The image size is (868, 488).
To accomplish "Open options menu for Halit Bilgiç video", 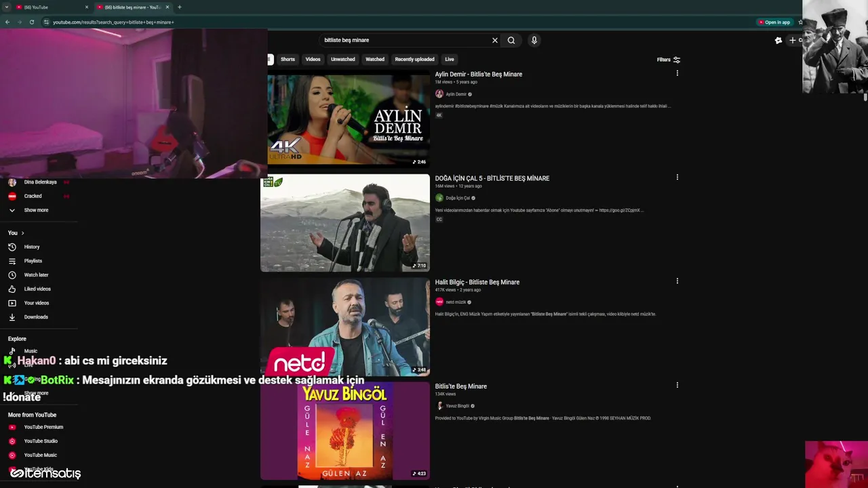I will pos(677,281).
